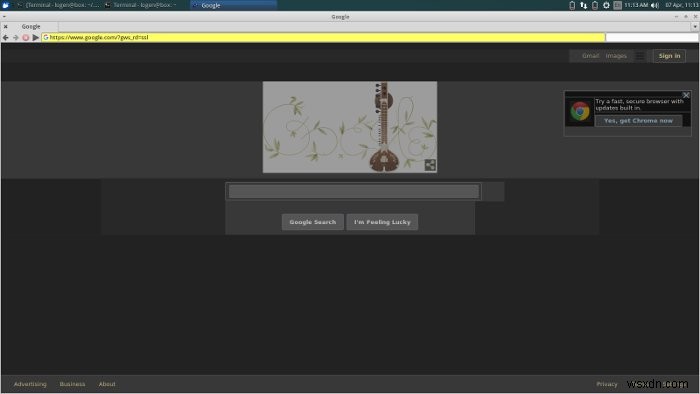The image size is (700, 394).
Task: Select the Google window in the taskbar
Action: coord(233,5)
